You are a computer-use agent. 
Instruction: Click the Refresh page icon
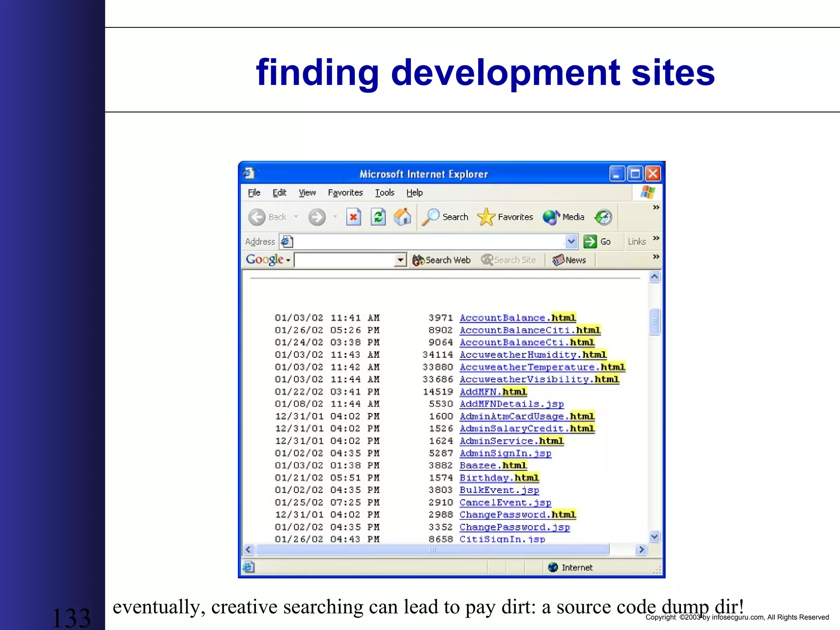pos(378,217)
